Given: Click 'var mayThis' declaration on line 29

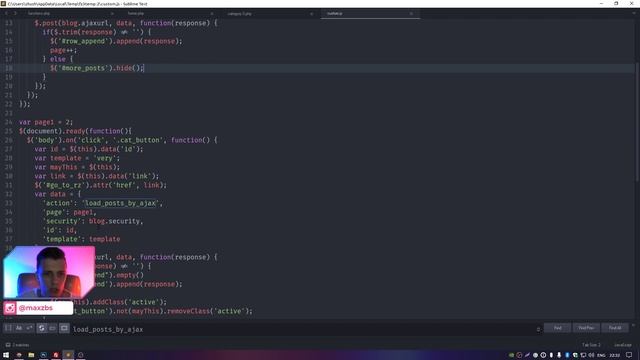Looking at the screenshot, I should tap(56, 167).
